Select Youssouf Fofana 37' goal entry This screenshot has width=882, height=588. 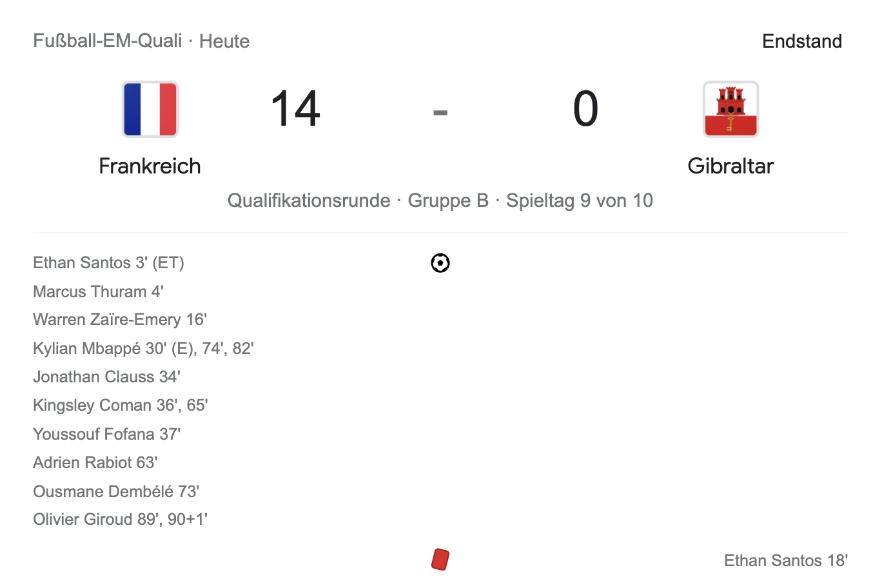click(x=106, y=434)
